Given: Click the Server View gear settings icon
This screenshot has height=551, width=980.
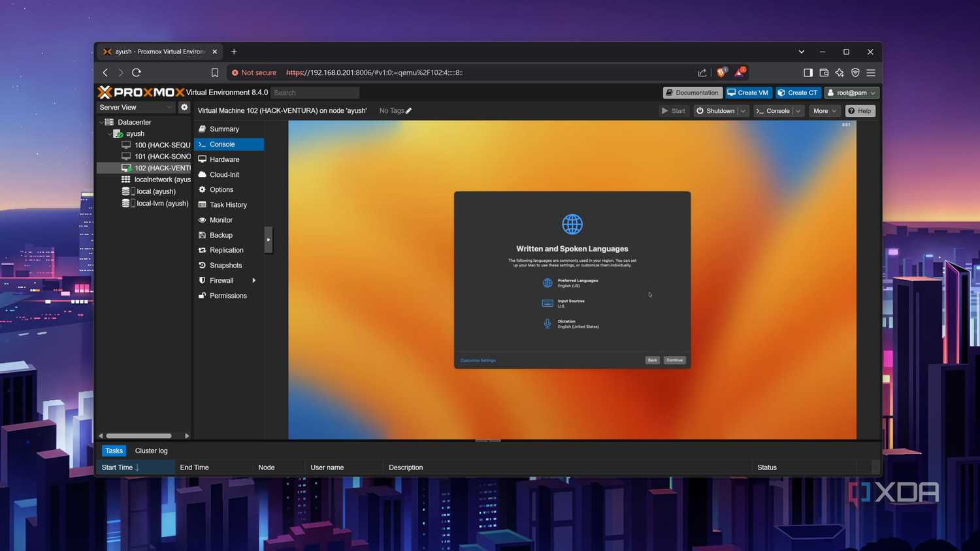Looking at the screenshot, I should coord(184,107).
